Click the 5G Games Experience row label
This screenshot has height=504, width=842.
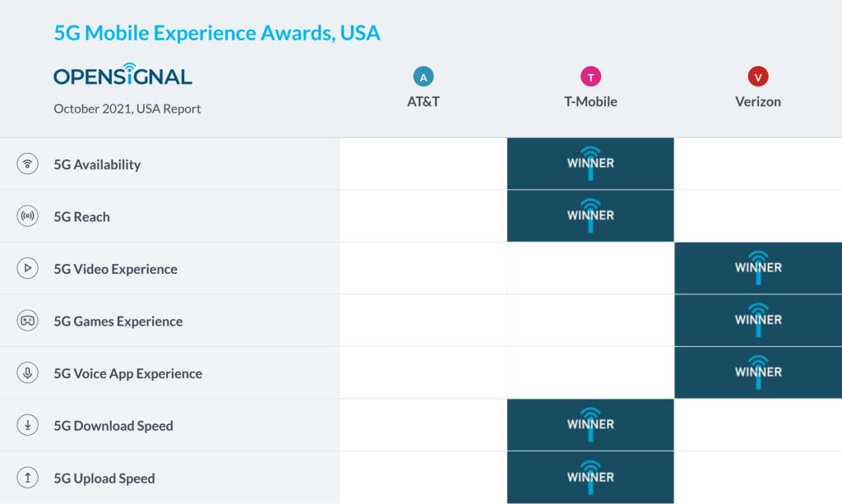coord(118,321)
